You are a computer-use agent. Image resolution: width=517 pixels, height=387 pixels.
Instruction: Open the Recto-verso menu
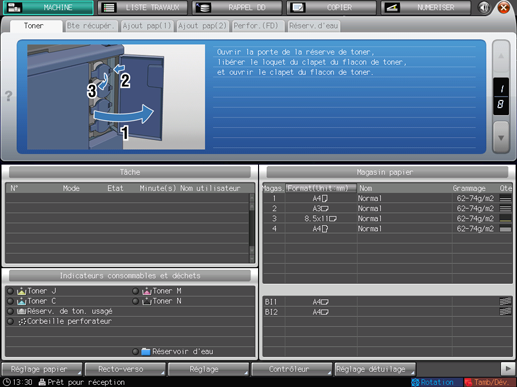click(125, 369)
